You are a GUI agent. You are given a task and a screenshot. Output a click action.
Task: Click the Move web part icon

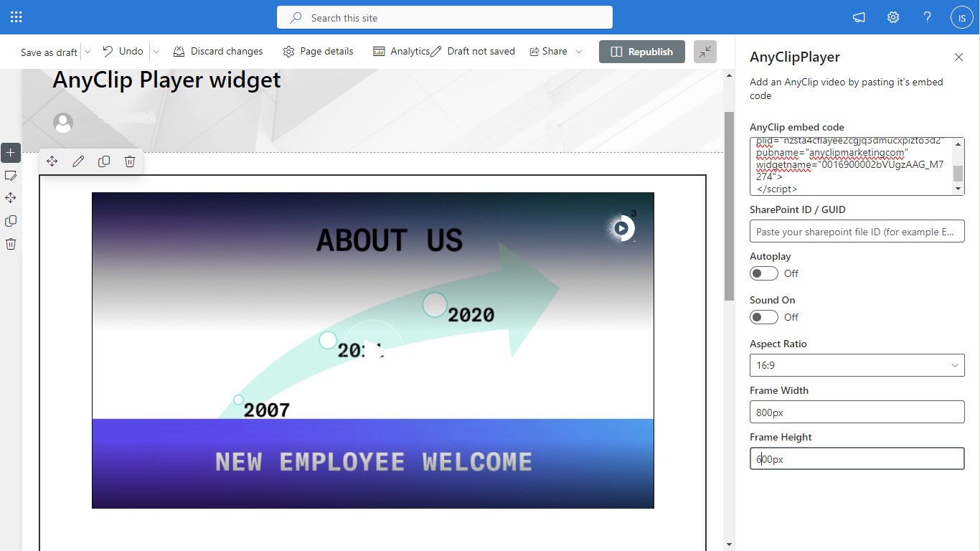click(52, 161)
